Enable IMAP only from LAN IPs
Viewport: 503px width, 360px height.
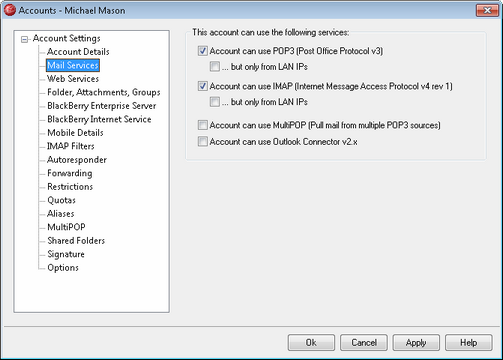click(x=215, y=102)
